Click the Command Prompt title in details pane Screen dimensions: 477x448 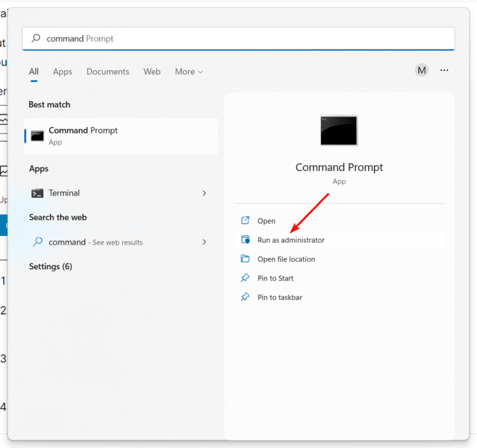pyautogui.click(x=339, y=167)
